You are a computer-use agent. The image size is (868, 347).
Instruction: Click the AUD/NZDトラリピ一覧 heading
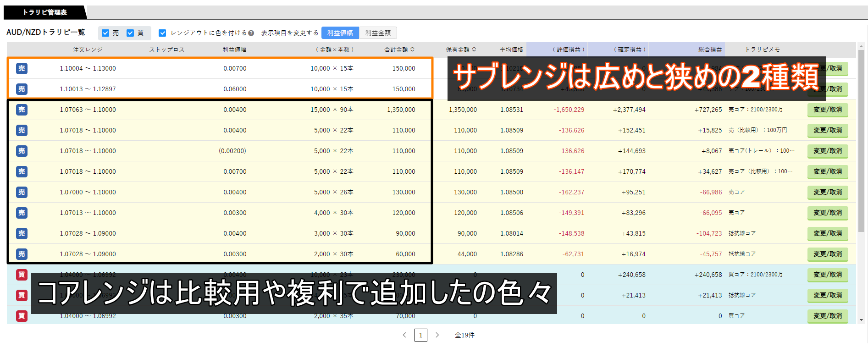tap(46, 32)
